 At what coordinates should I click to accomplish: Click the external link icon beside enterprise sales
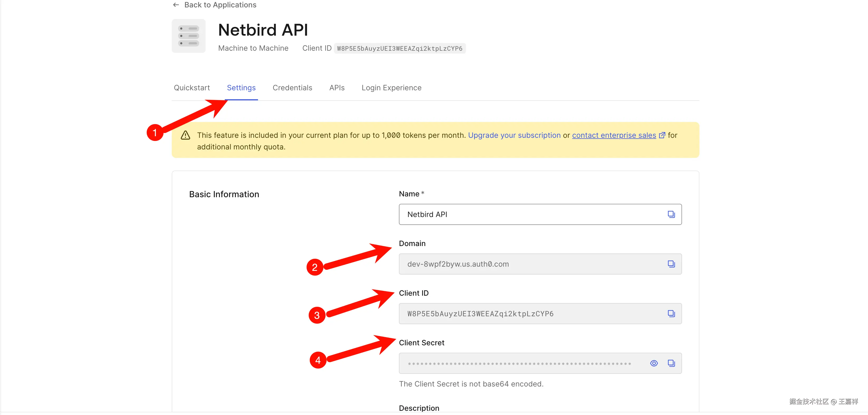[662, 135]
